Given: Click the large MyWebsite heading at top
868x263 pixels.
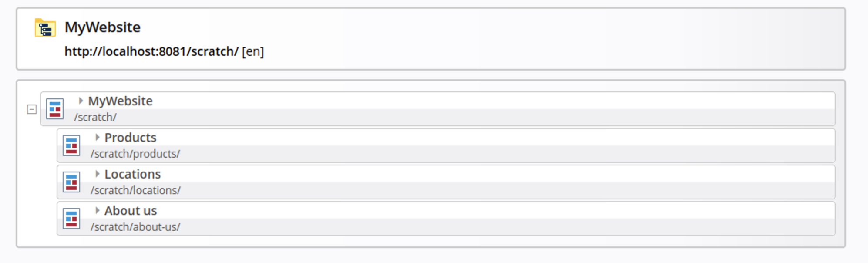Looking at the screenshot, I should coord(102,27).
